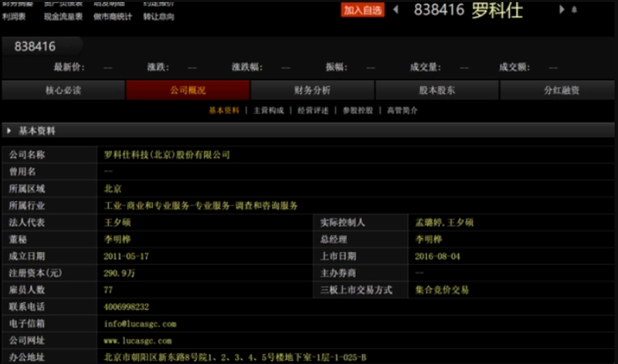Click the industry value 工业-商业和专业服务
The width and height of the screenshot is (618, 364).
[200, 206]
